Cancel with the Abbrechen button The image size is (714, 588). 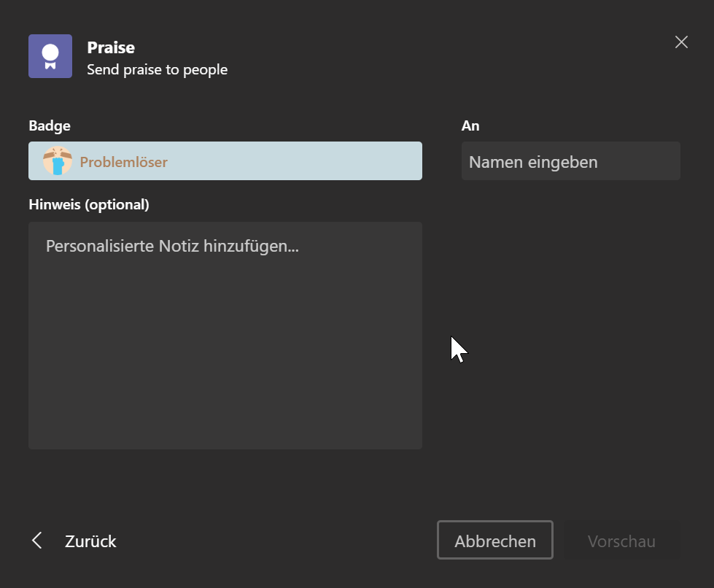point(495,540)
